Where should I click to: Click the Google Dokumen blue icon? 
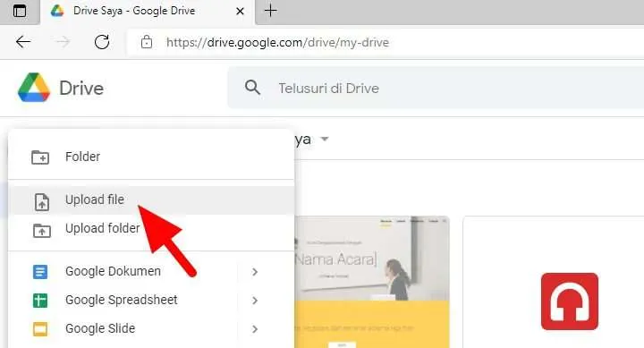(40, 272)
